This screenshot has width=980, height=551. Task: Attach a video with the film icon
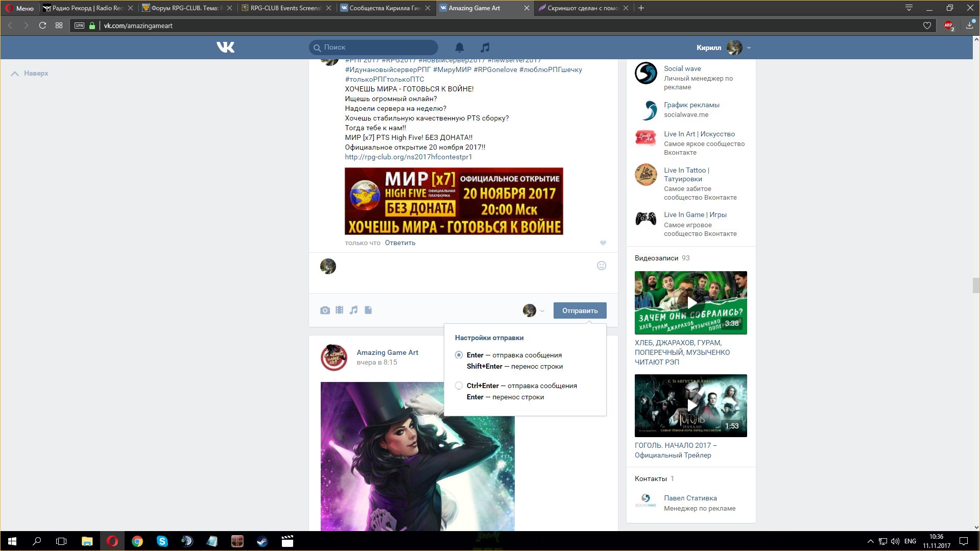(339, 310)
